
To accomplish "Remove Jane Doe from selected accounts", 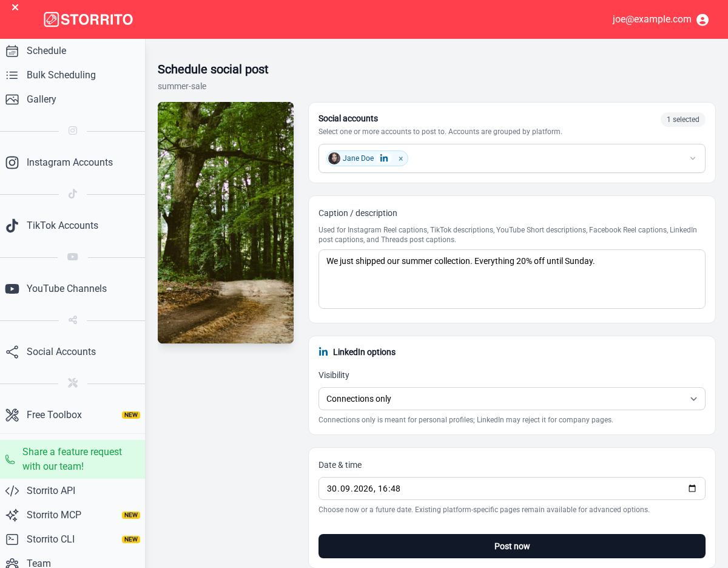I will click(400, 159).
